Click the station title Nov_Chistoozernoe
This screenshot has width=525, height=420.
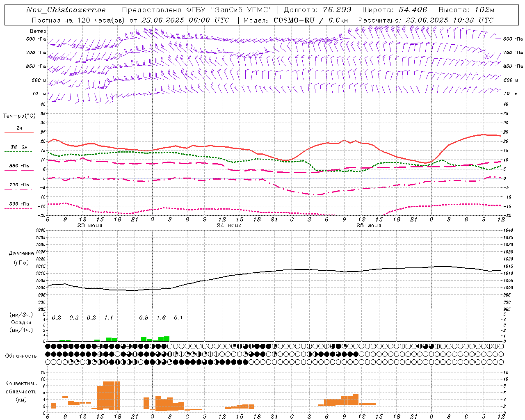pyautogui.click(x=66, y=10)
